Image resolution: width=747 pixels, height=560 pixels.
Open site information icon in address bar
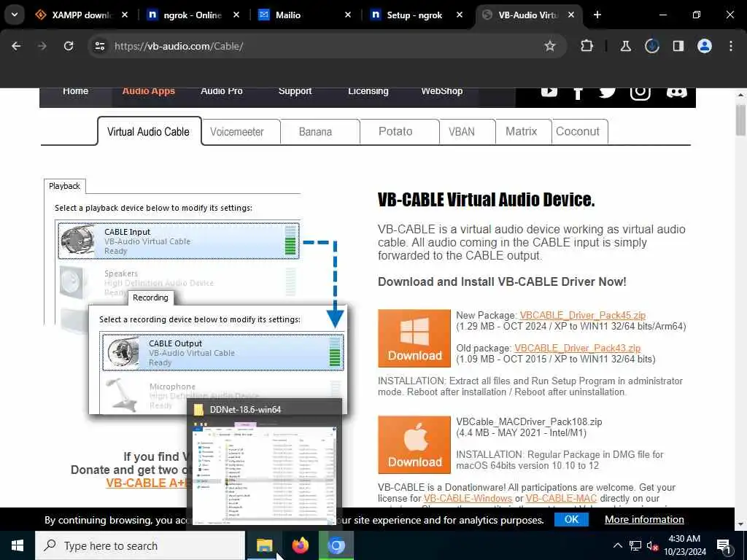click(x=99, y=46)
